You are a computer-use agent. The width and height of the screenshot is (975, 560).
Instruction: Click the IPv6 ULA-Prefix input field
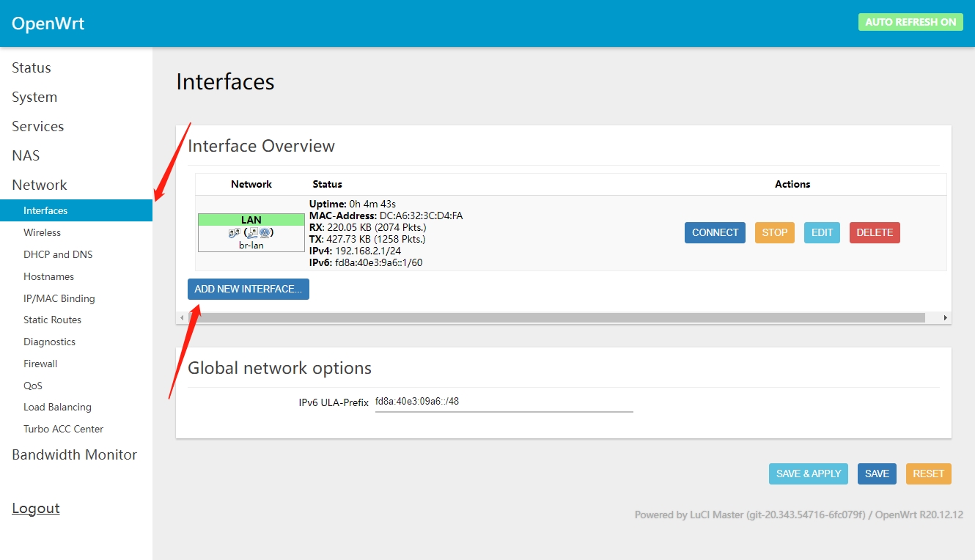click(x=504, y=402)
